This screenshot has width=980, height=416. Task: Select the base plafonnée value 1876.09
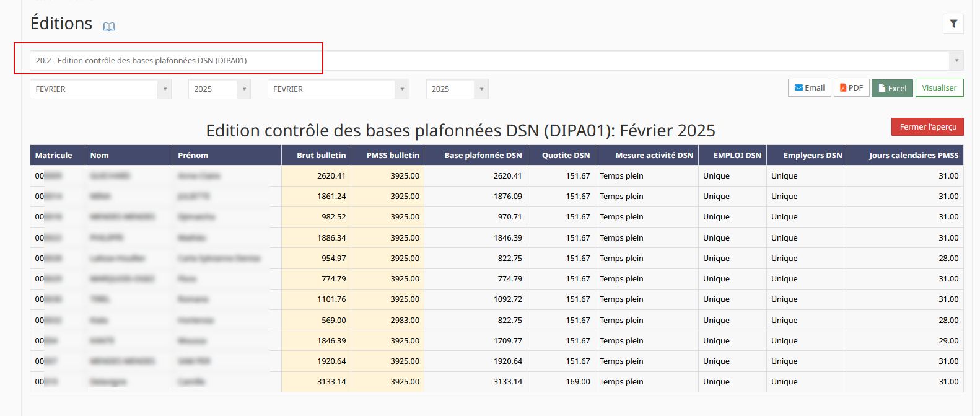click(507, 197)
